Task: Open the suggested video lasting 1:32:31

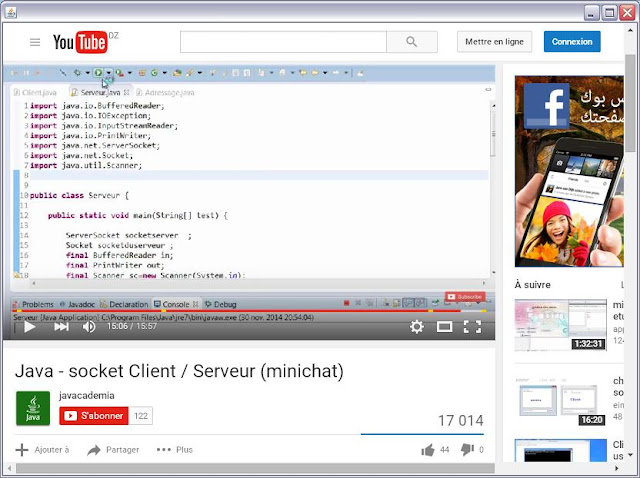Action: tap(560, 325)
